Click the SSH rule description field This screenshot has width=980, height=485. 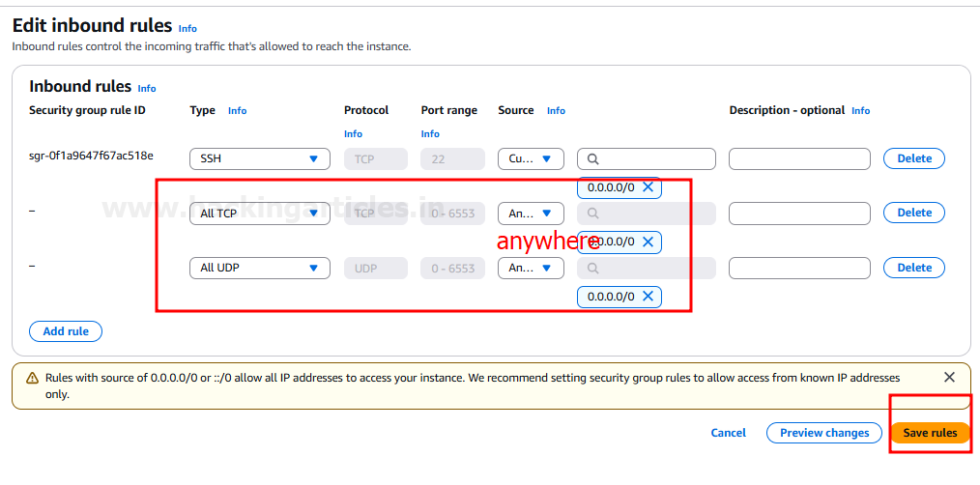point(799,158)
